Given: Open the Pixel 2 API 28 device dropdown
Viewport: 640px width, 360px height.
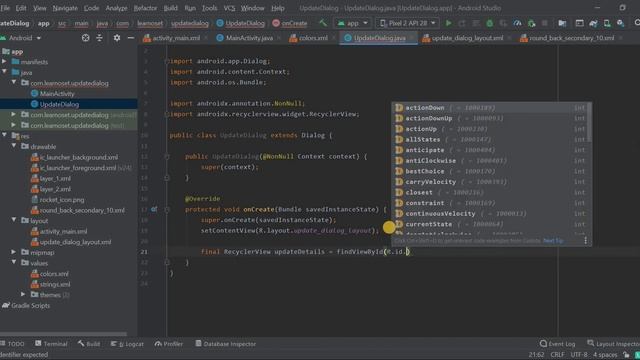Looking at the screenshot, I should coord(407,23).
